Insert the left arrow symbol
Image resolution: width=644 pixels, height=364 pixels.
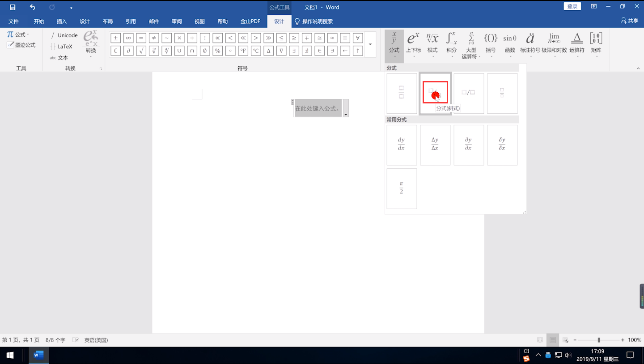pyautogui.click(x=345, y=51)
